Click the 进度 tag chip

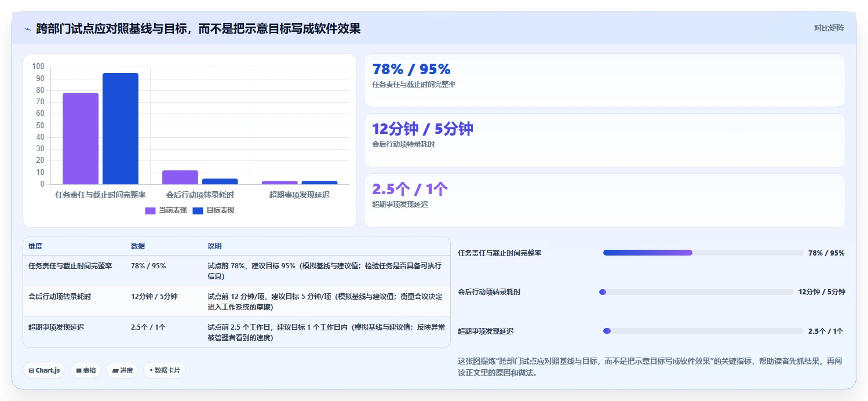pos(122,370)
